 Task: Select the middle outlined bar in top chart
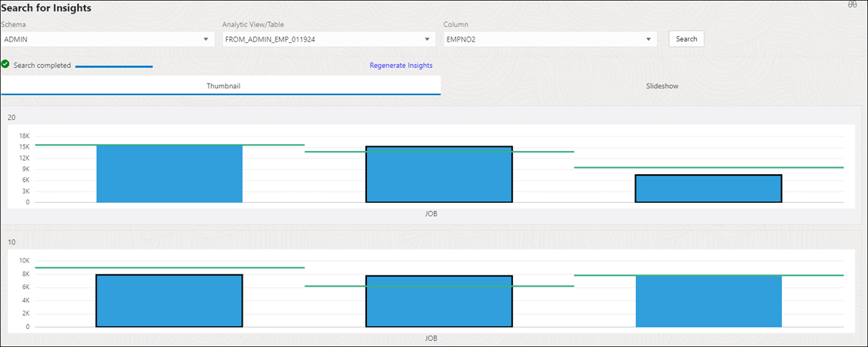coord(439,174)
